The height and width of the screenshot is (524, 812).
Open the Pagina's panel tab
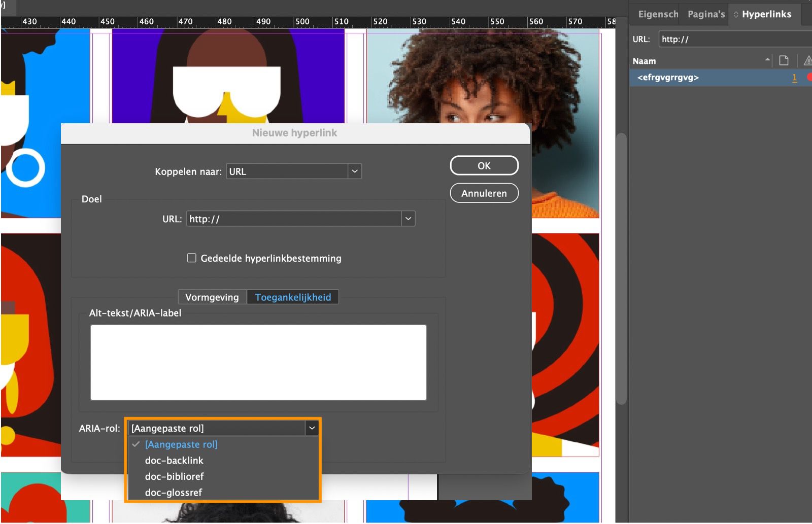(x=706, y=14)
